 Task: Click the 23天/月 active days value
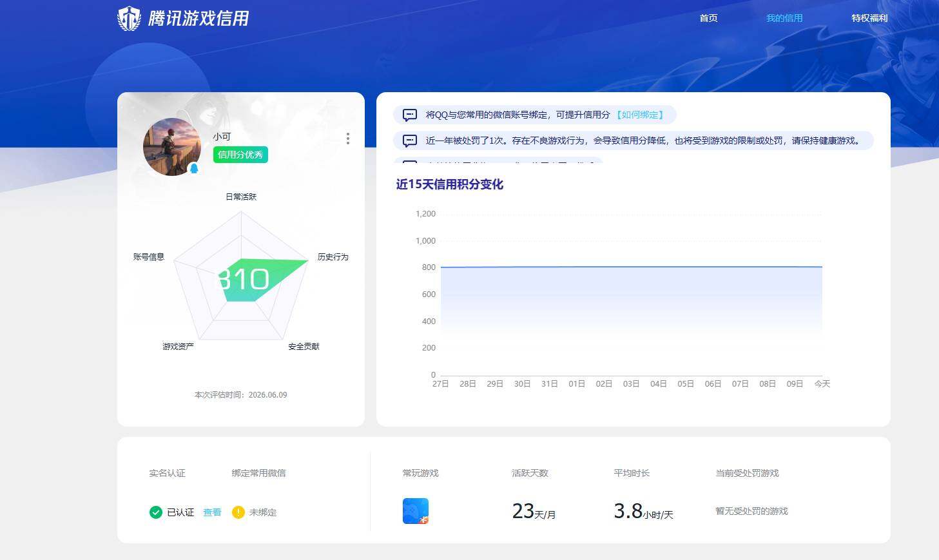click(x=534, y=511)
